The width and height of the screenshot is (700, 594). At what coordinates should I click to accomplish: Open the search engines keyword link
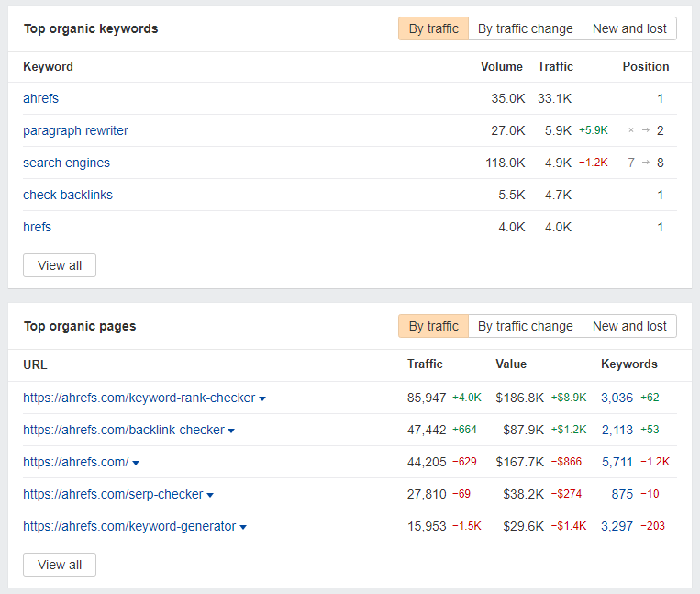pyautogui.click(x=67, y=163)
